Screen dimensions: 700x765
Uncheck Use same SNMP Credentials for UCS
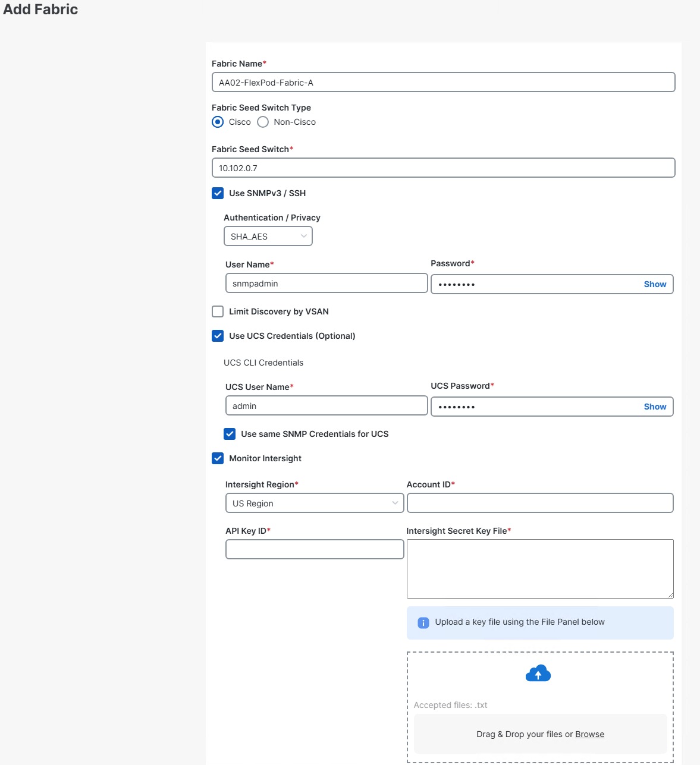[x=230, y=434]
